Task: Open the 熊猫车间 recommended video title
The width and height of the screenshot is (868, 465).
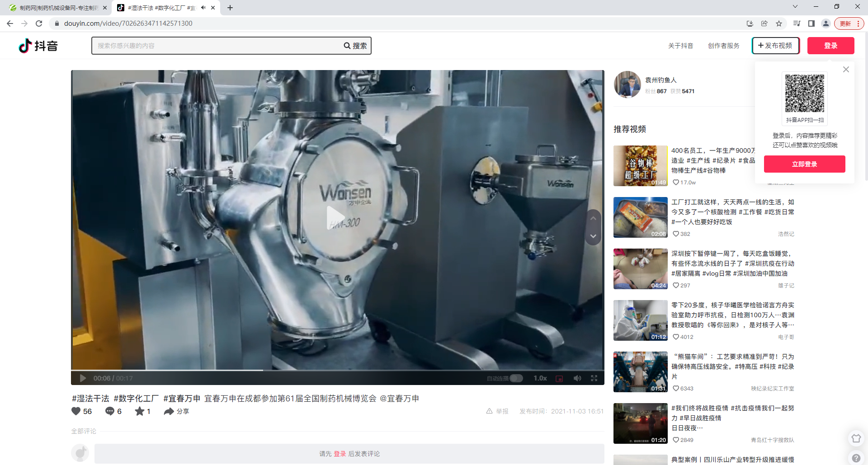Action: (x=732, y=366)
